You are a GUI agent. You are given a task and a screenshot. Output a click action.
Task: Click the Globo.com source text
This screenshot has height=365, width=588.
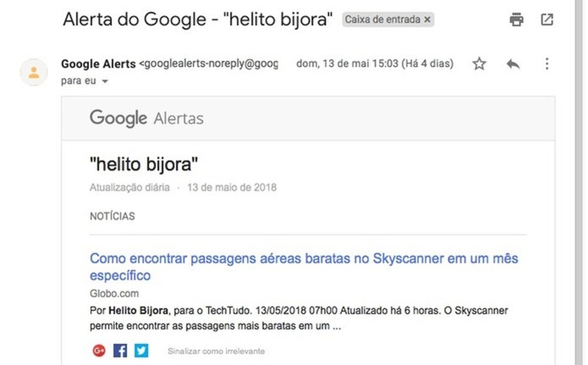click(x=114, y=293)
